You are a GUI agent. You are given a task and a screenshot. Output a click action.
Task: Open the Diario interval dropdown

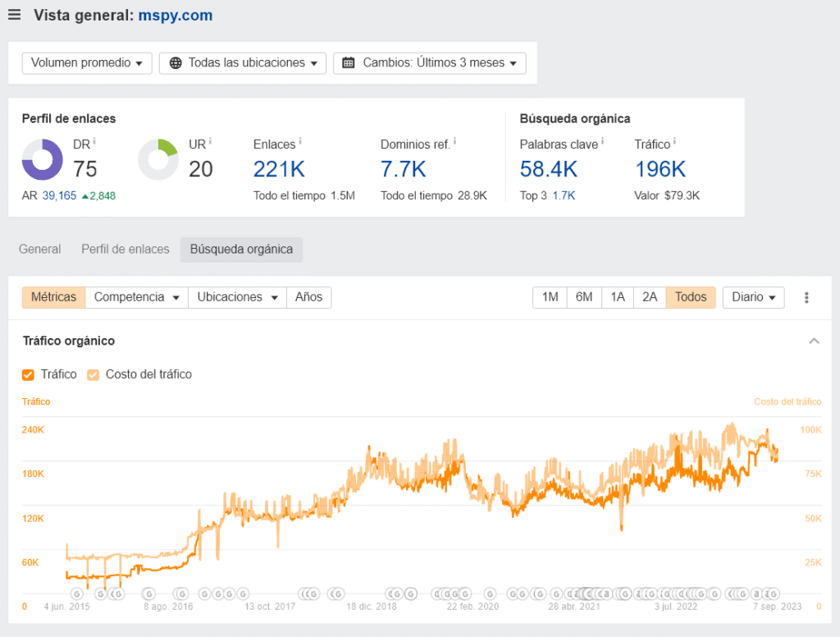[754, 298]
